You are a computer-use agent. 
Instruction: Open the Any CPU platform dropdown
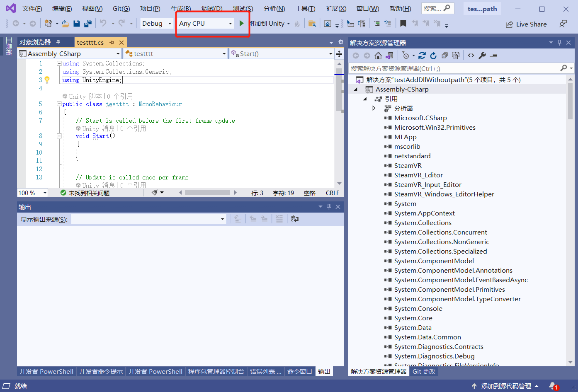[205, 24]
